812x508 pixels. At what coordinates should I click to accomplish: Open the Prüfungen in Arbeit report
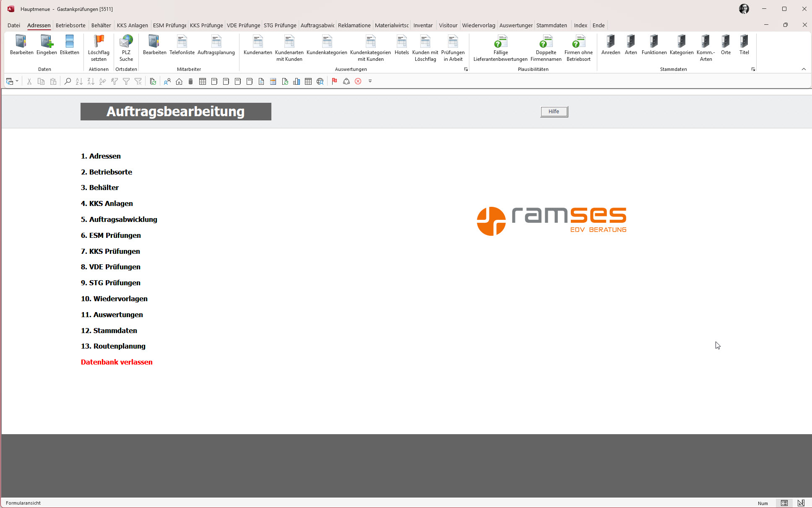point(453,48)
